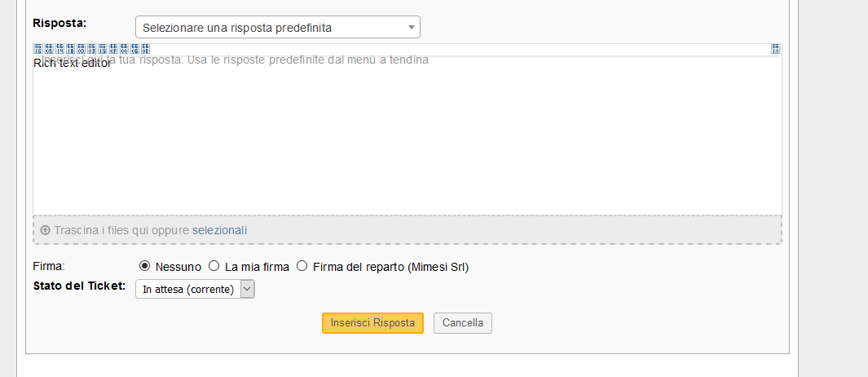Click the Inserisci Risposta button
The width and height of the screenshot is (868, 377).
click(x=372, y=323)
